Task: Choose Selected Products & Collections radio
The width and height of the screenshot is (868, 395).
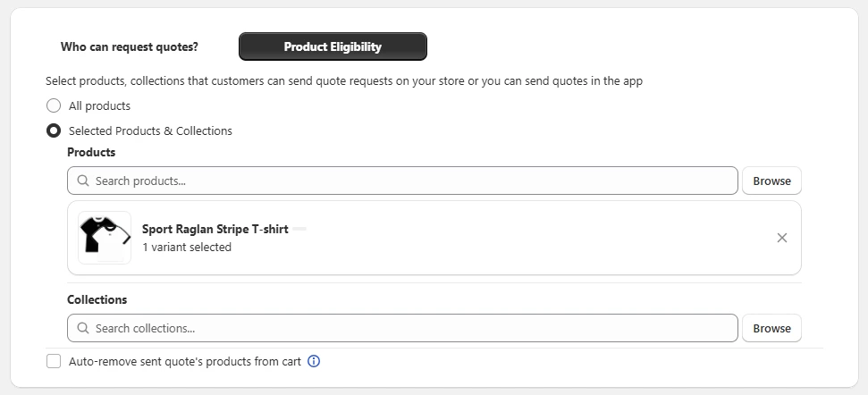Action: pyautogui.click(x=54, y=131)
